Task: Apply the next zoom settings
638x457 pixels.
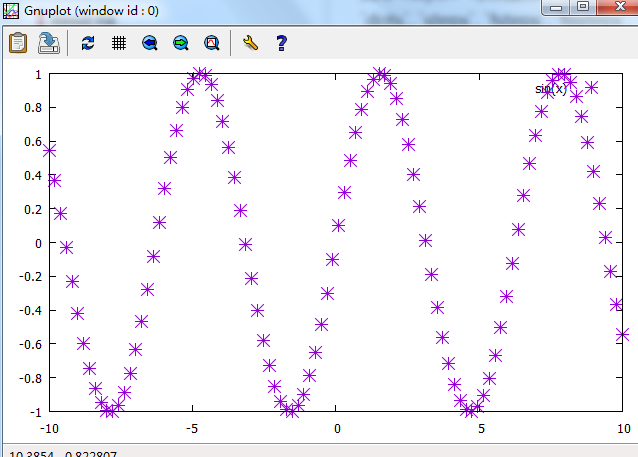Action: [x=181, y=43]
